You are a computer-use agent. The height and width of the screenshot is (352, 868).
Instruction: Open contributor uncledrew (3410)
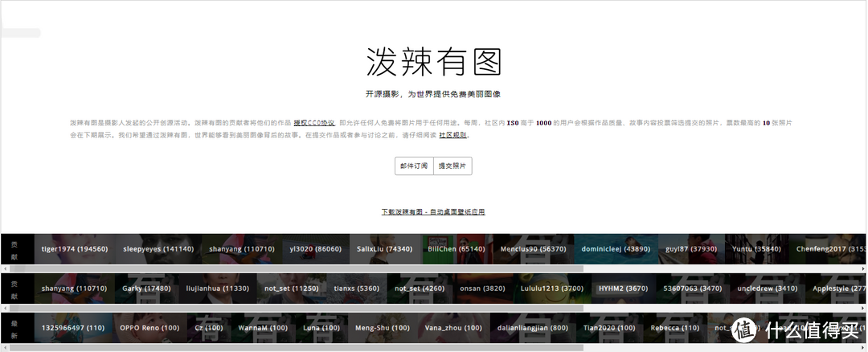pyautogui.click(x=768, y=289)
